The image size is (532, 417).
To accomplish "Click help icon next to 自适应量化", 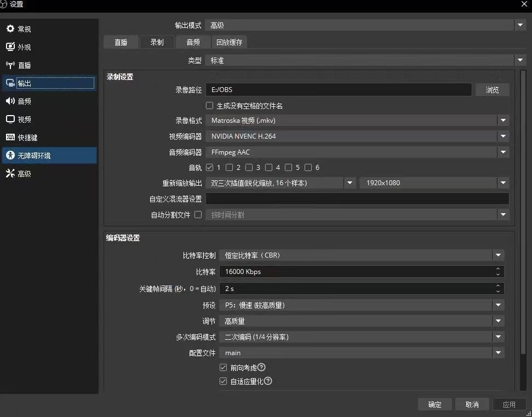I will tap(268, 381).
